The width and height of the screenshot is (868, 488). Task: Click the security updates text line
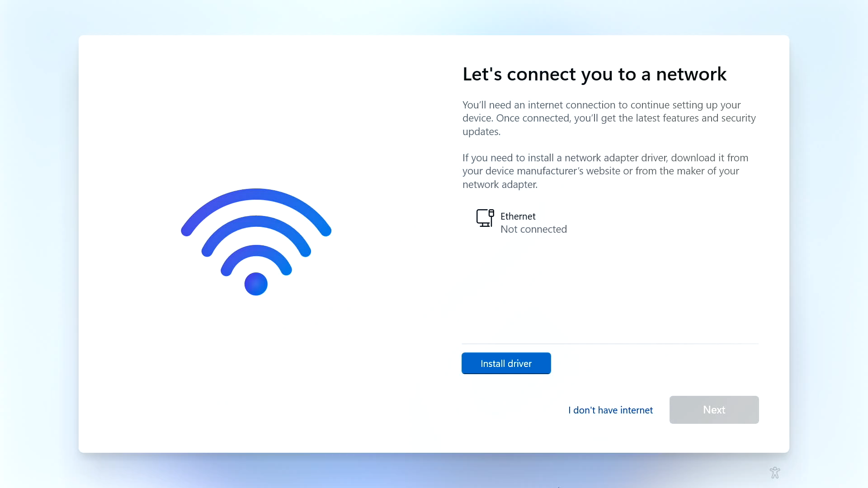point(481,131)
